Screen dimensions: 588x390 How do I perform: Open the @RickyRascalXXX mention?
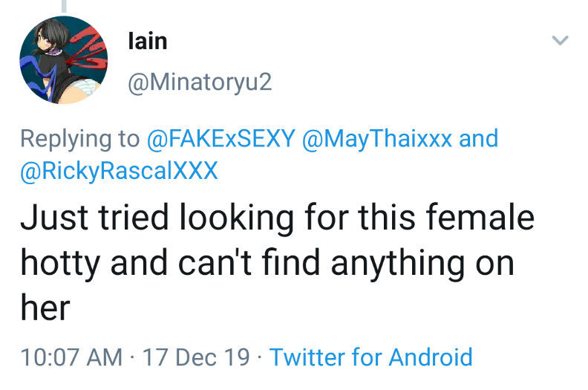click(x=119, y=171)
